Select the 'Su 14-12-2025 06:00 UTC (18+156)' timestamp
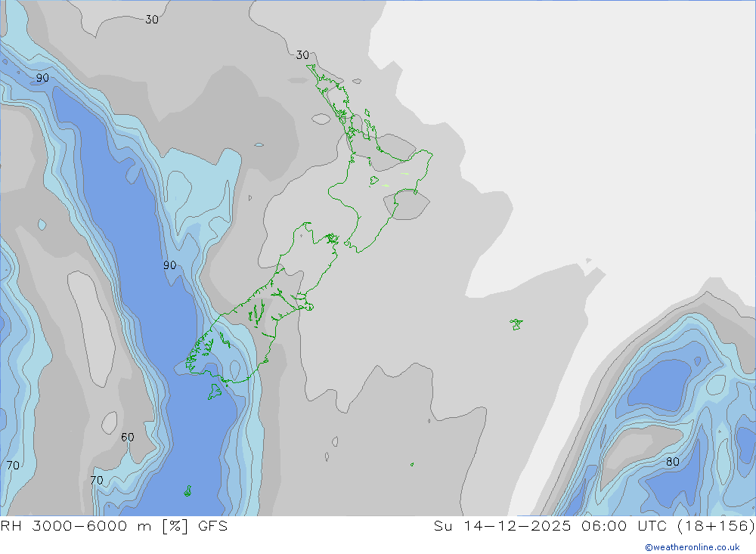This screenshot has width=756, height=554. [594, 525]
